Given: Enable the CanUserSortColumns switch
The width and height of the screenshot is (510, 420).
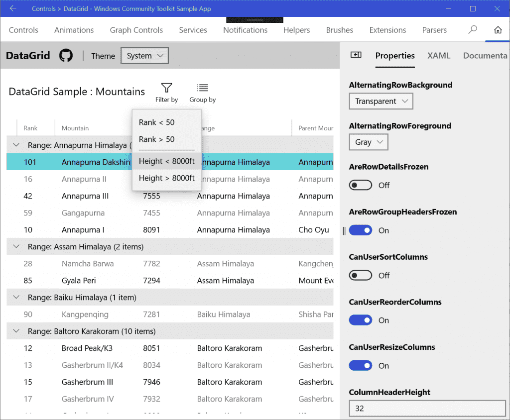Looking at the screenshot, I should 361,275.
